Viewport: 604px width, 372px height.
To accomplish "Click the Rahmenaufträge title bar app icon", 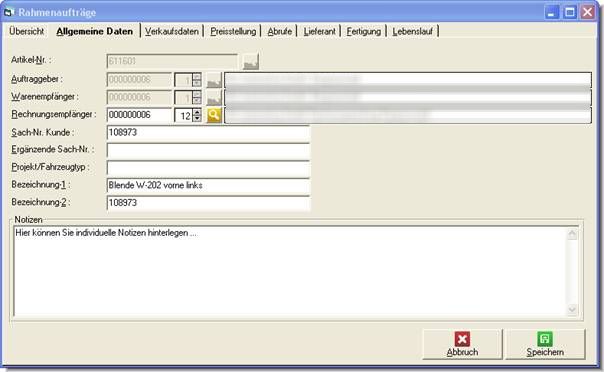I will click(x=8, y=12).
